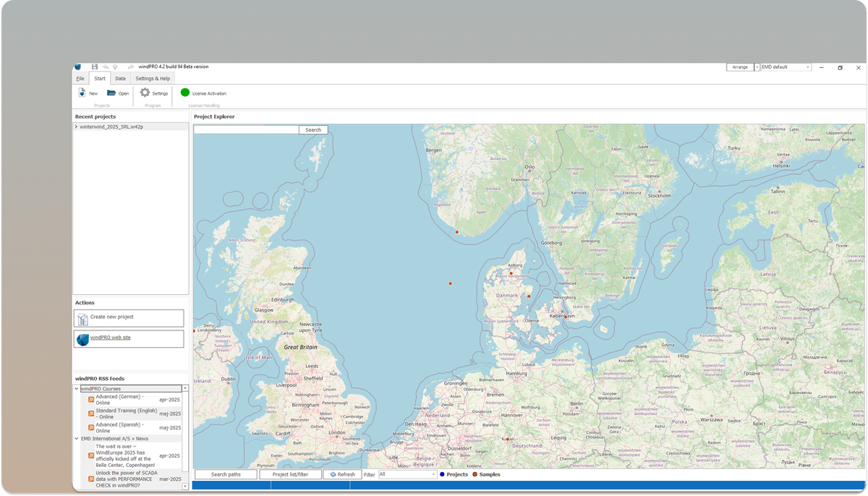Viewport: 868px width, 496px height.
Task: Click the undo arrow in the quick access toolbar
Action: coord(107,67)
